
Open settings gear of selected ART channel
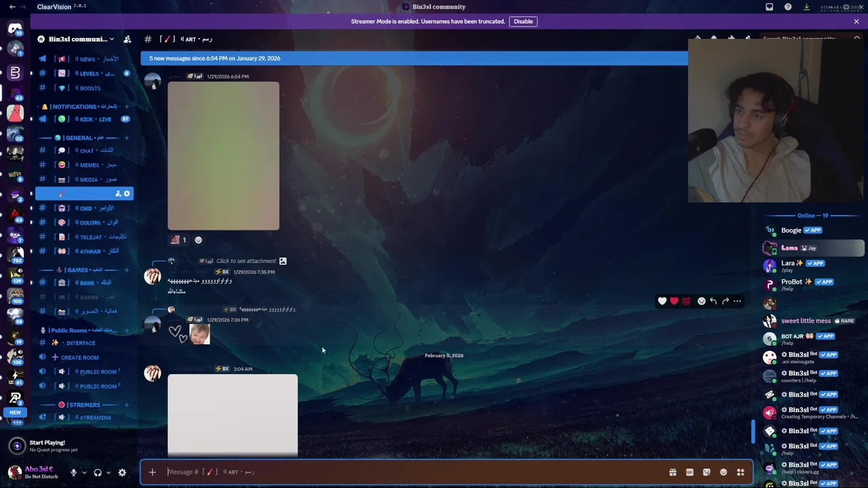[x=127, y=194]
